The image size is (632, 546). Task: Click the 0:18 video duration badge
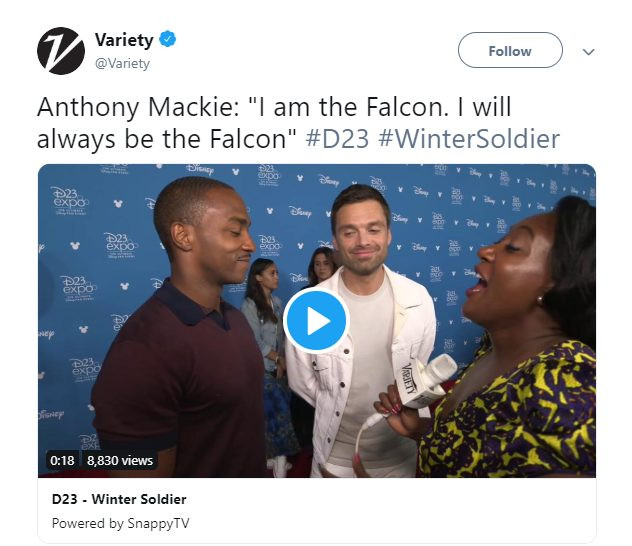(62, 460)
